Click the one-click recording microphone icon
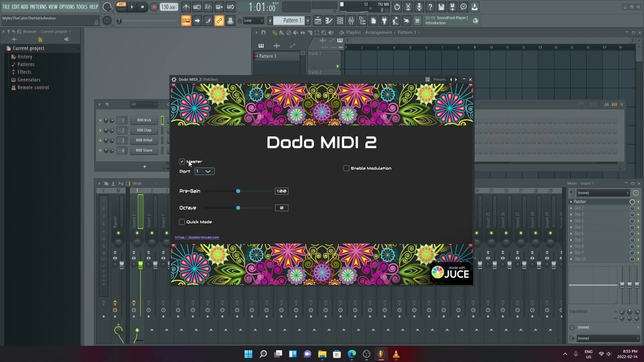This screenshot has height=362, width=644. click(419, 7)
